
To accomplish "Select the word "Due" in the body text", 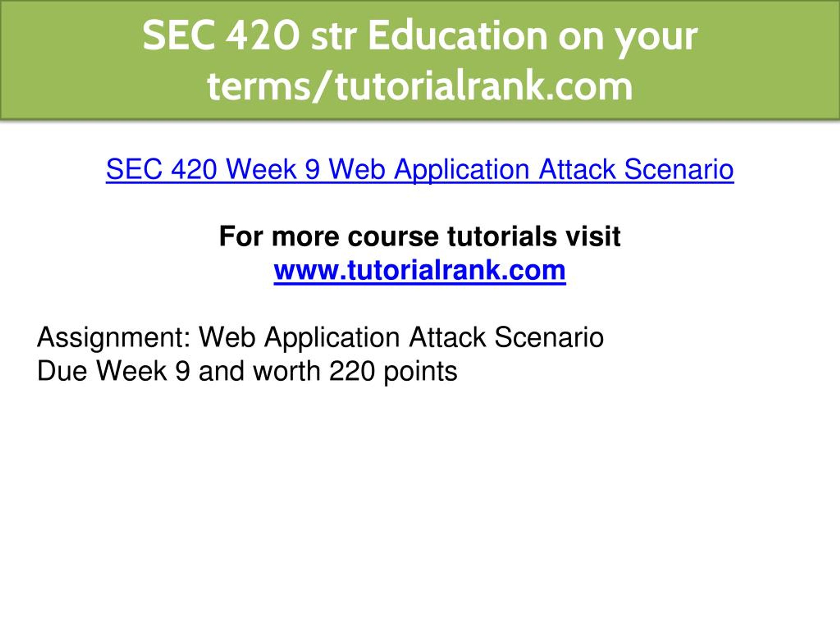I will pyautogui.click(x=62, y=371).
